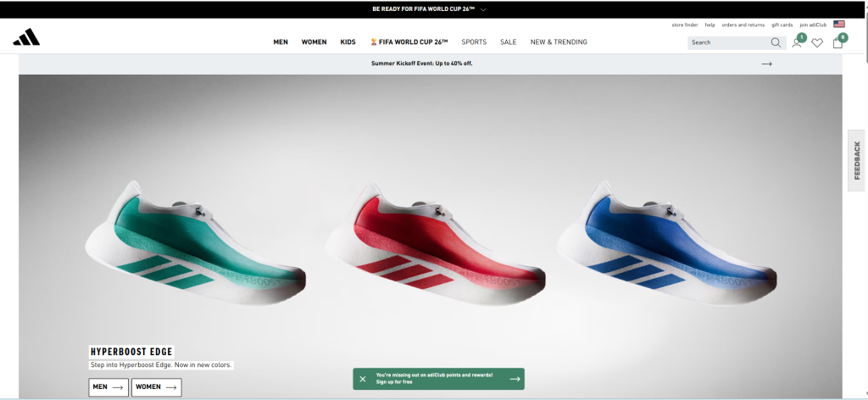The width and height of the screenshot is (868, 400).
Task: Open the account profile icon
Action: (797, 43)
